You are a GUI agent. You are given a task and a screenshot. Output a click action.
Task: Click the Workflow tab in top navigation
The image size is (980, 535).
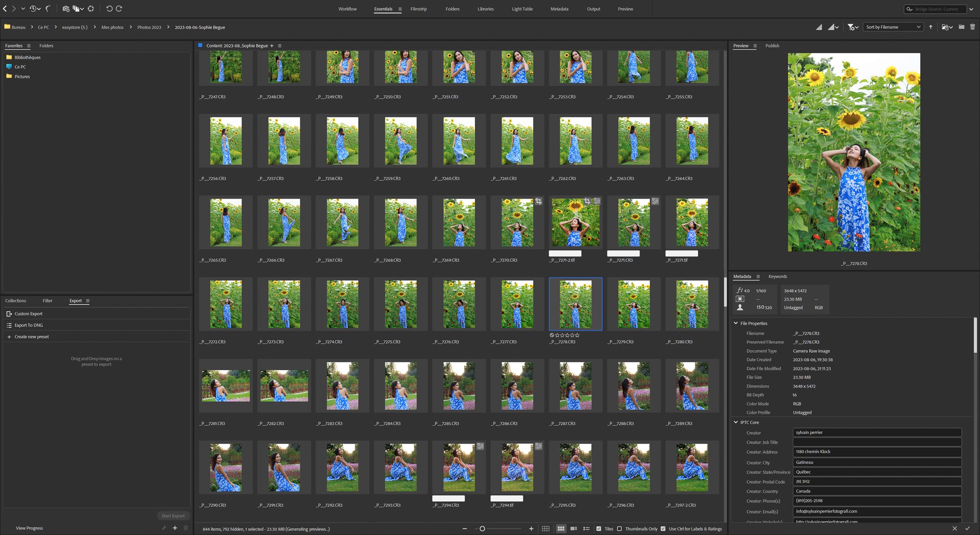click(x=347, y=9)
